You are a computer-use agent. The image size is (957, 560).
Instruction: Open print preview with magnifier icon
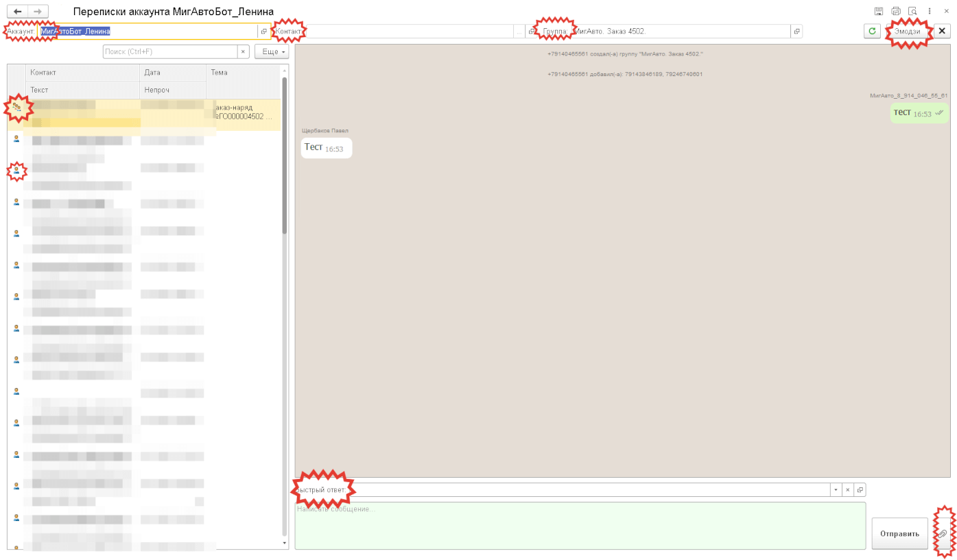pyautogui.click(x=912, y=12)
